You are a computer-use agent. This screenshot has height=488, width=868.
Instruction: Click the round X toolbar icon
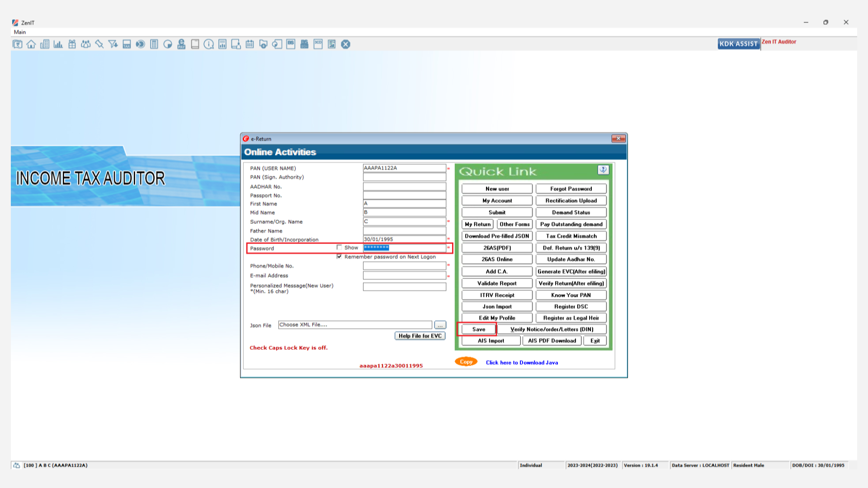click(x=346, y=44)
